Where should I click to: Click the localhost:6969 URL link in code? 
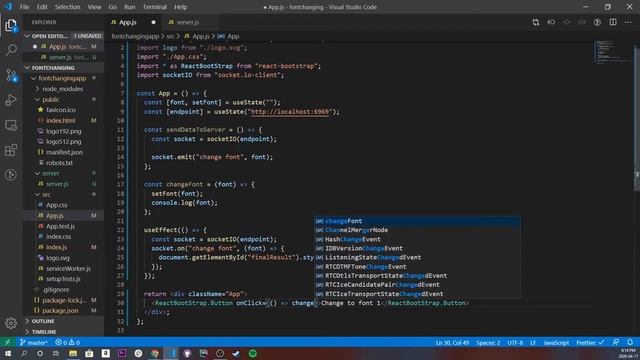tap(289, 111)
